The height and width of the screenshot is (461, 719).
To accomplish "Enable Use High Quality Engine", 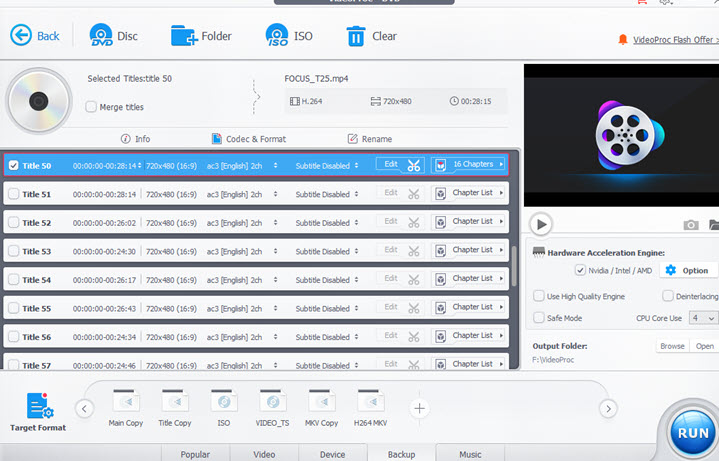I will click(x=539, y=296).
